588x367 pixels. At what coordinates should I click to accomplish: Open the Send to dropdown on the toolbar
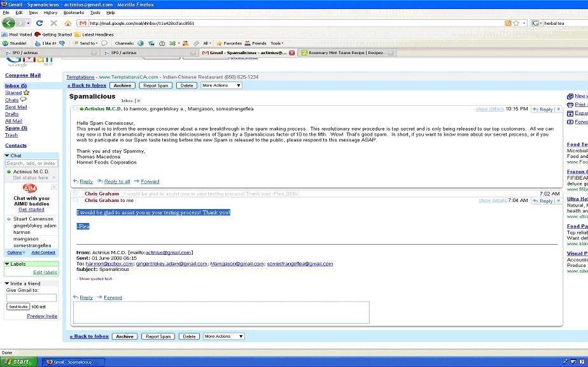[x=85, y=43]
